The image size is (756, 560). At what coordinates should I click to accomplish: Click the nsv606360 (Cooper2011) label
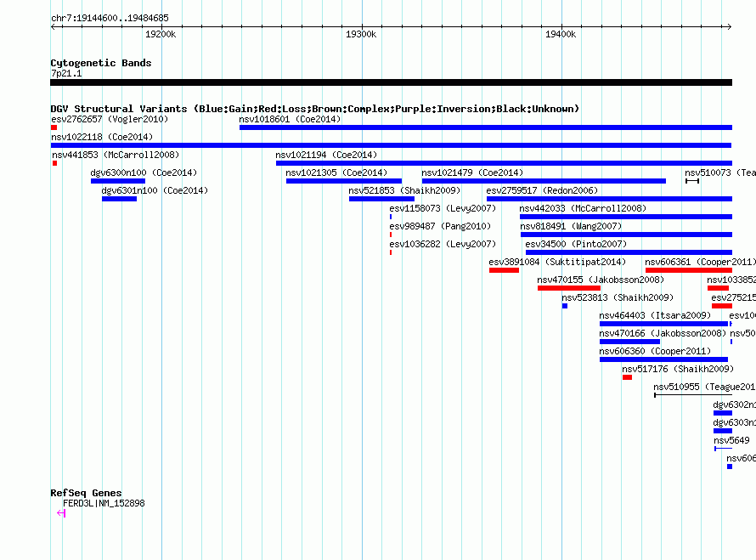click(655, 351)
